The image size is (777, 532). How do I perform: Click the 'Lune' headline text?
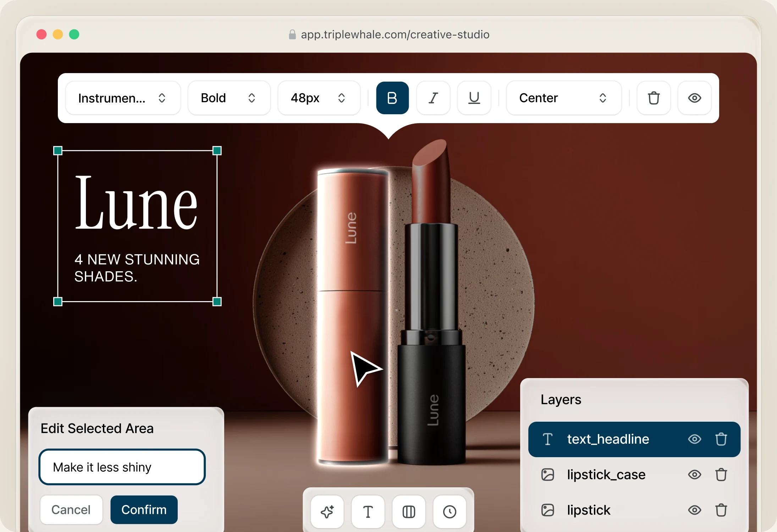pos(136,203)
